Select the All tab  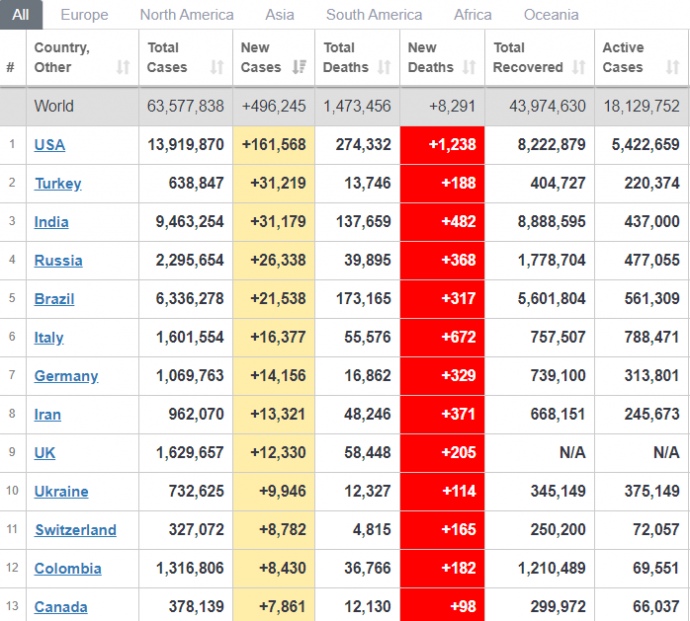pyautogui.click(x=21, y=15)
